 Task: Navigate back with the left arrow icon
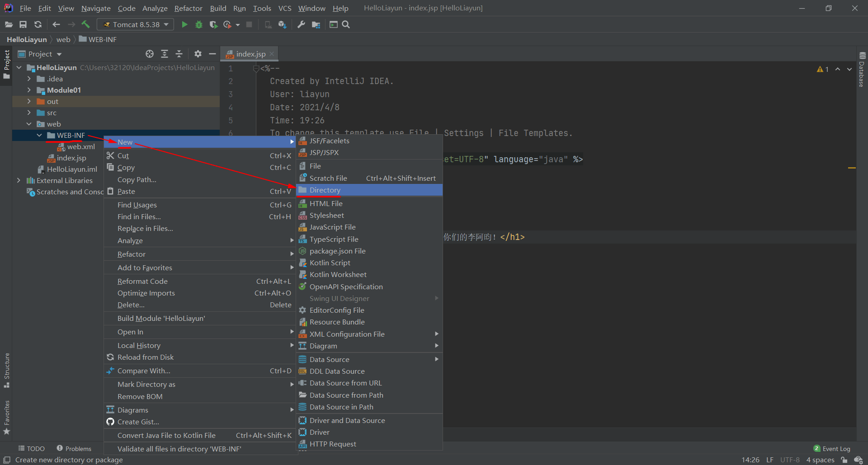tap(56, 24)
